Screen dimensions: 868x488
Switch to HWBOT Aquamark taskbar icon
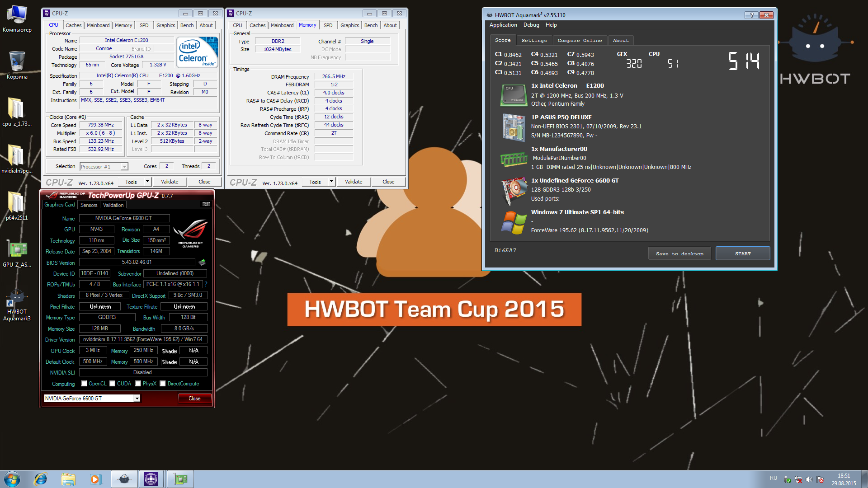pyautogui.click(x=124, y=479)
